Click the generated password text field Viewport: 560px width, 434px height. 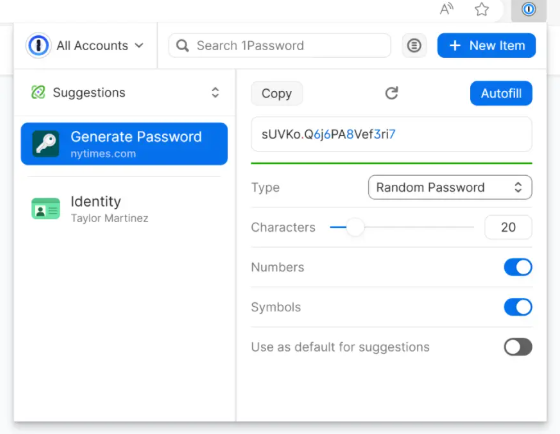coord(391,134)
